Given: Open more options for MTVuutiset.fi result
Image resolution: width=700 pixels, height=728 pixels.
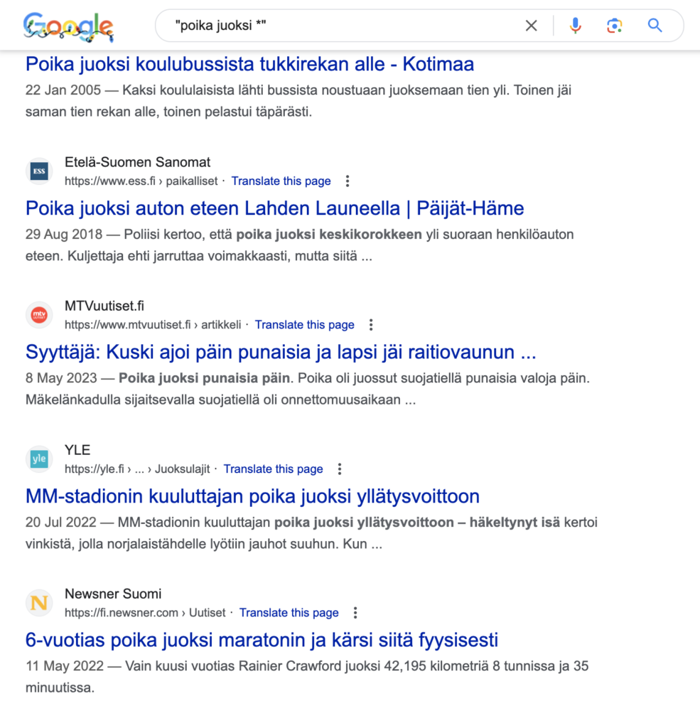Looking at the screenshot, I should pyautogui.click(x=371, y=325).
